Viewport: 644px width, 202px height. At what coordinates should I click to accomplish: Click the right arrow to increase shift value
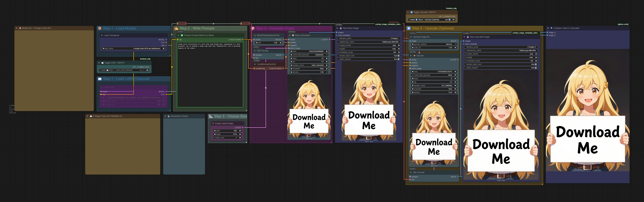pyautogui.click(x=281, y=43)
